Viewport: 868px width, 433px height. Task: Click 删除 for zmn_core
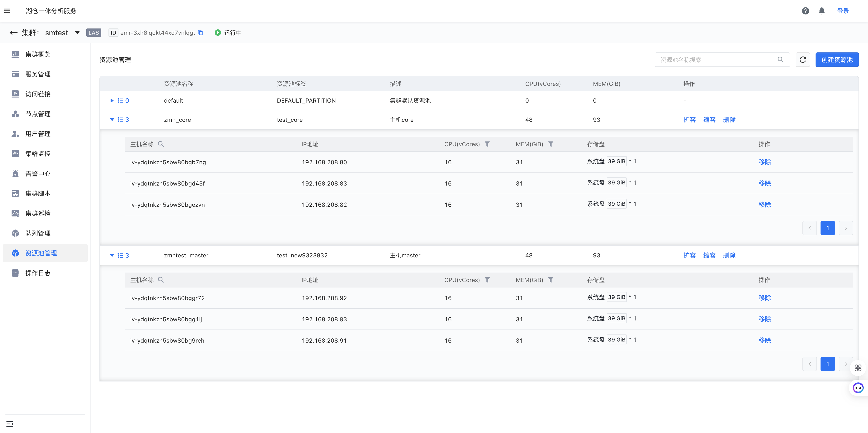(x=729, y=120)
